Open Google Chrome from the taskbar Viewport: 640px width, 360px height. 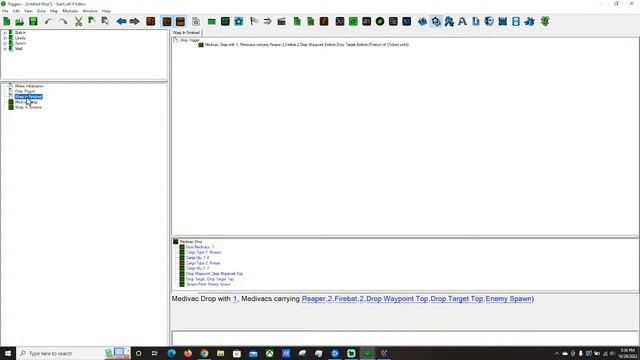pos(204,353)
